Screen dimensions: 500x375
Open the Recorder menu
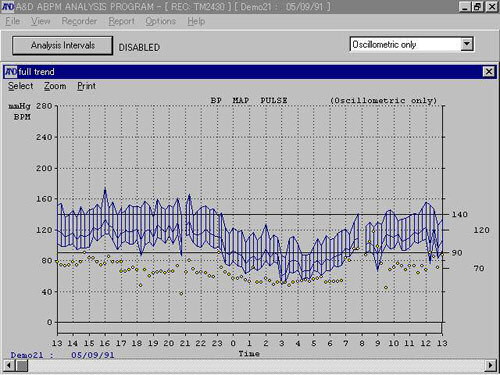click(x=79, y=21)
